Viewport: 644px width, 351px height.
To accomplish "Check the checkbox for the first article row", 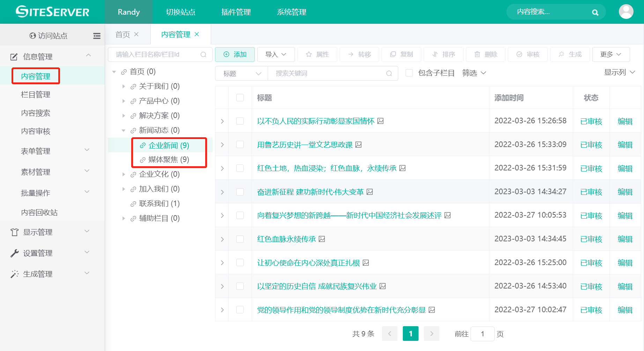I will 240,121.
